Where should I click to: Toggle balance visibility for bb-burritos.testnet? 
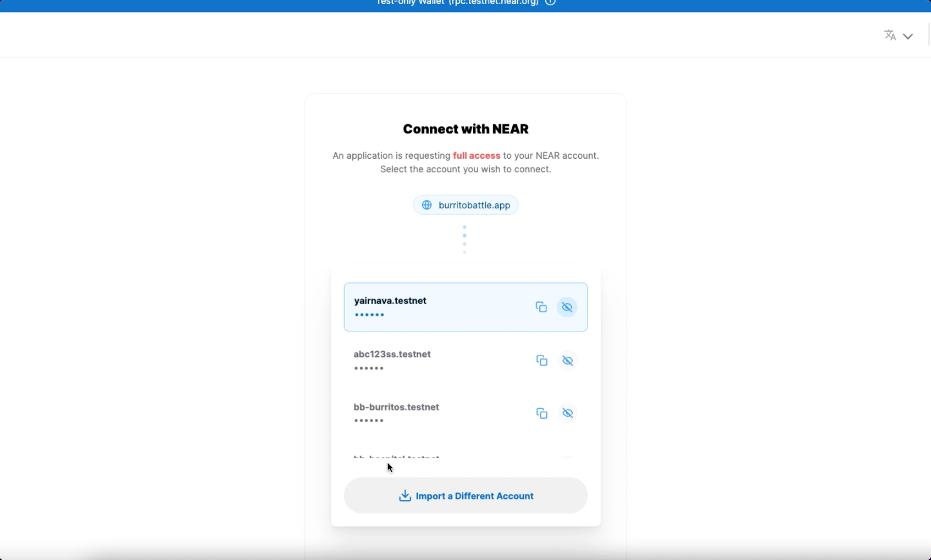point(568,413)
